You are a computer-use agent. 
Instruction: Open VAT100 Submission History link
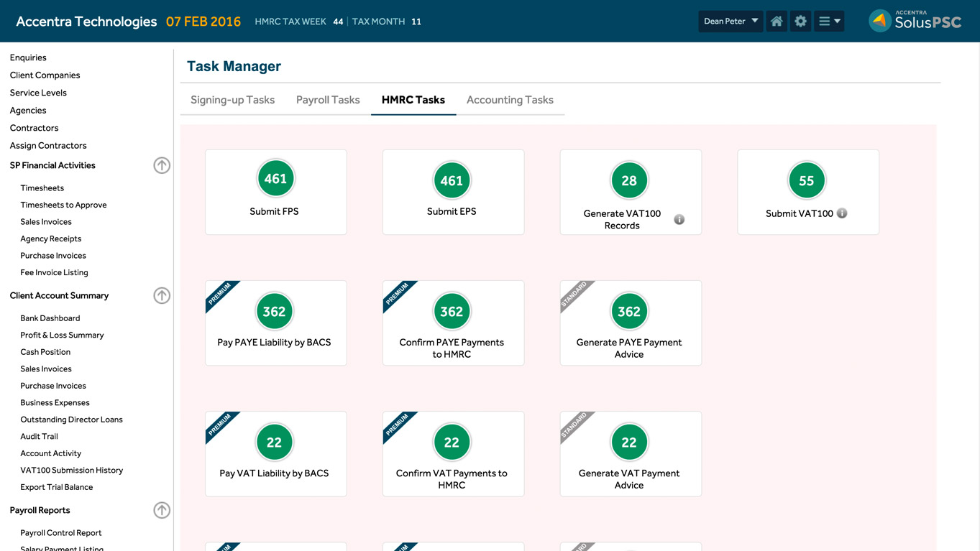point(71,470)
